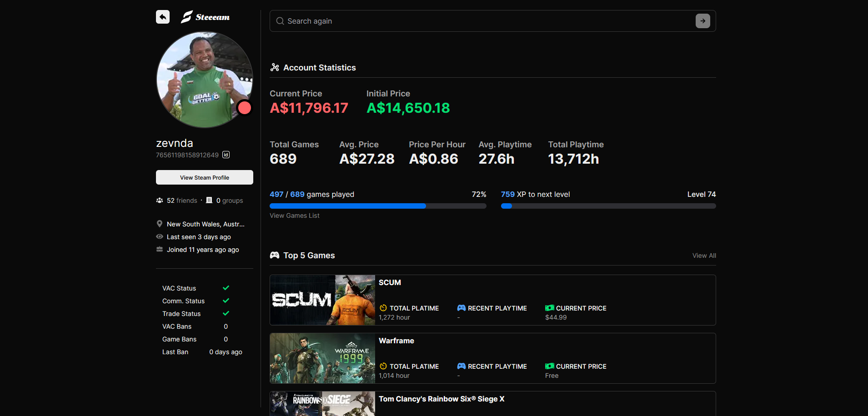
Task: Click SCUM's 1,272 hour playtime value
Action: [394, 317]
